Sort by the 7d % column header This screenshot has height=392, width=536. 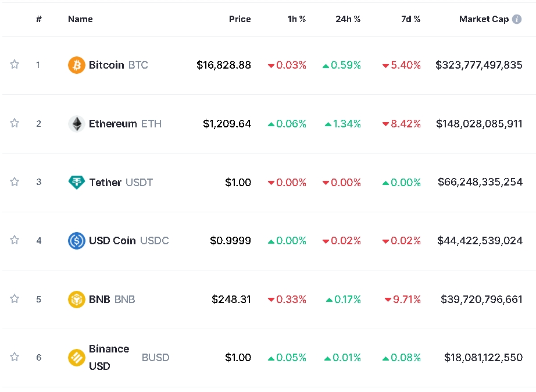click(x=410, y=19)
